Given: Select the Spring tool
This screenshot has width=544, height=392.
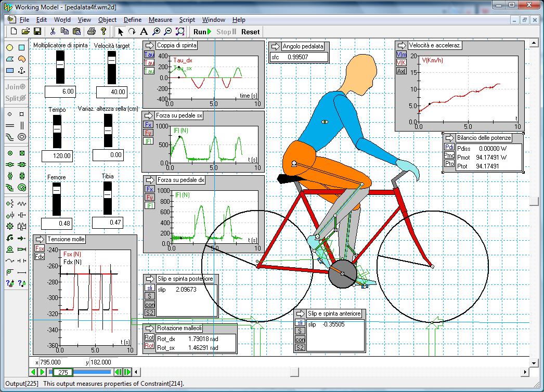Looking at the screenshot, I should click(21, 204).
